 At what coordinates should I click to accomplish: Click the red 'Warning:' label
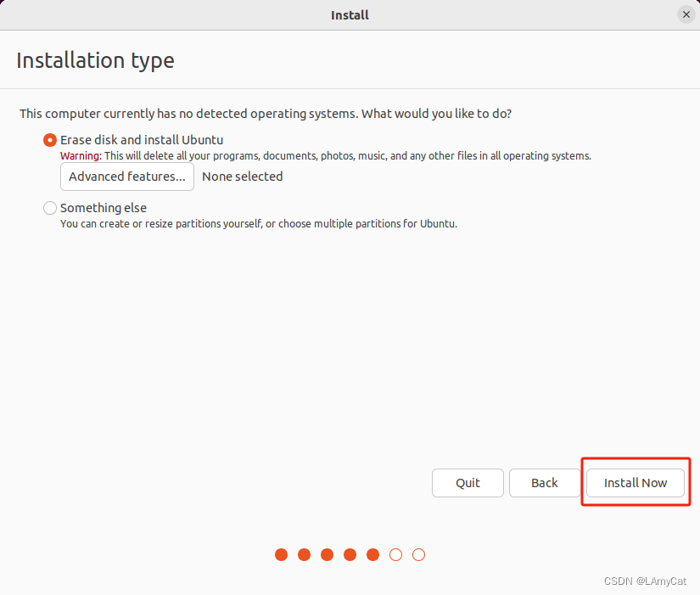(81, 156)
